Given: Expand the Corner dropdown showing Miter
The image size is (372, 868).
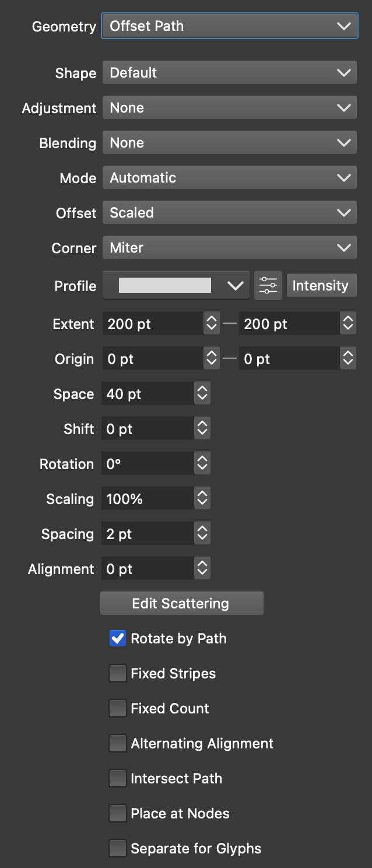Looking at the screenshot, I should 229,248.
